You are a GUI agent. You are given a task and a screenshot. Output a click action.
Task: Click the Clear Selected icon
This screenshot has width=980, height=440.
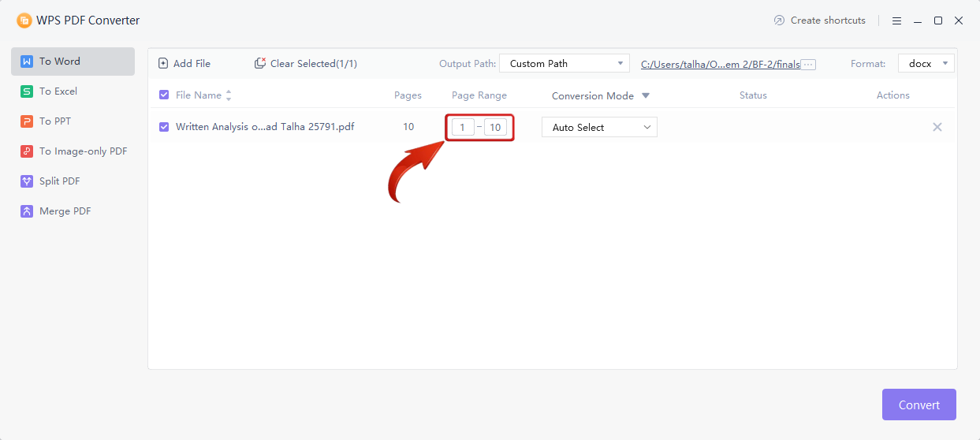[260, 63]
